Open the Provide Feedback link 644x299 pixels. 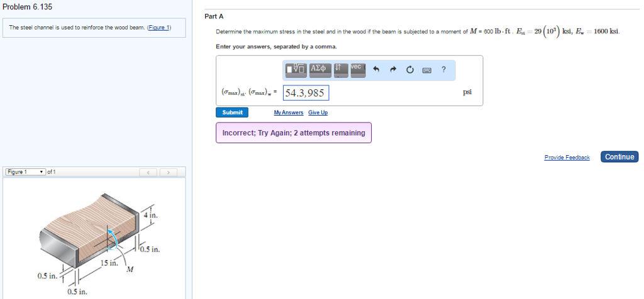(567, 157)
